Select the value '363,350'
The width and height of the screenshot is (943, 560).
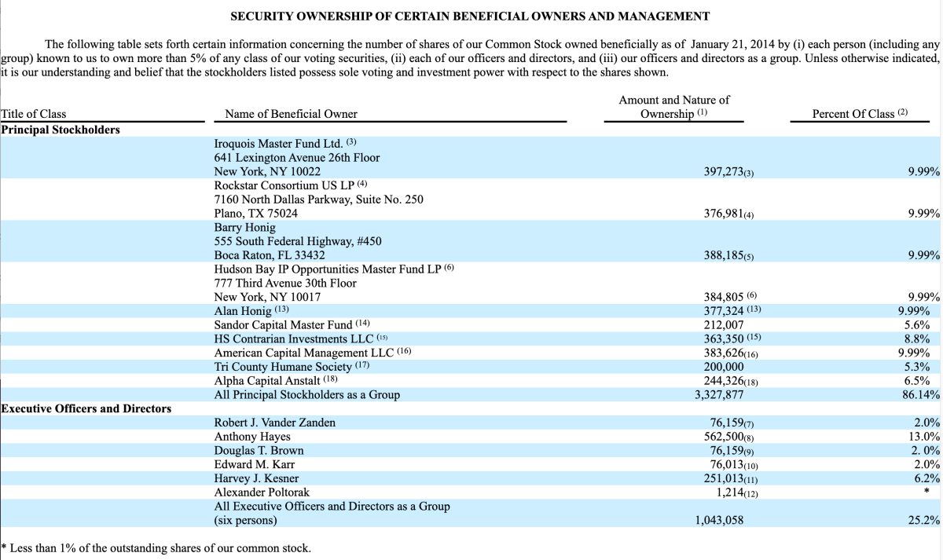click(724, 339)
